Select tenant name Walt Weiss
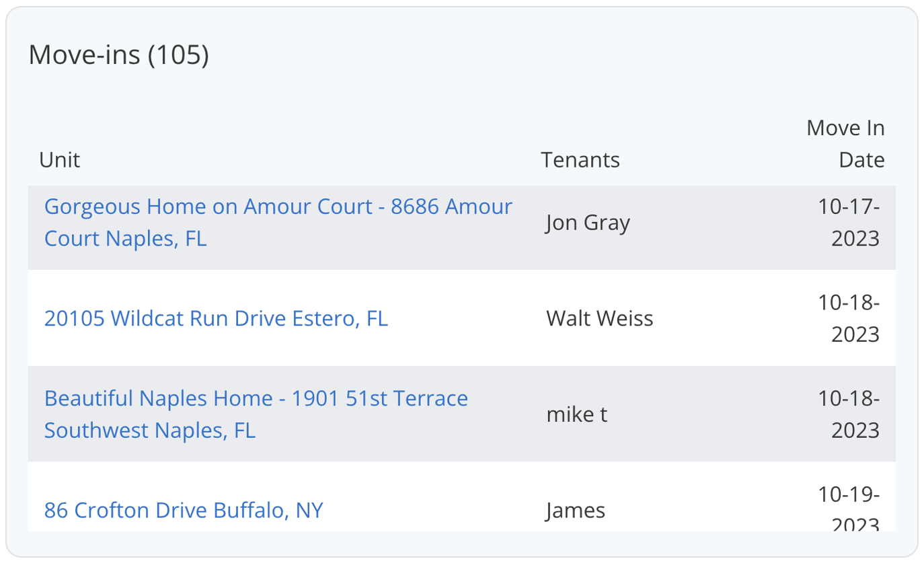This screenshot has width=924, height=561. coord(599,318)
